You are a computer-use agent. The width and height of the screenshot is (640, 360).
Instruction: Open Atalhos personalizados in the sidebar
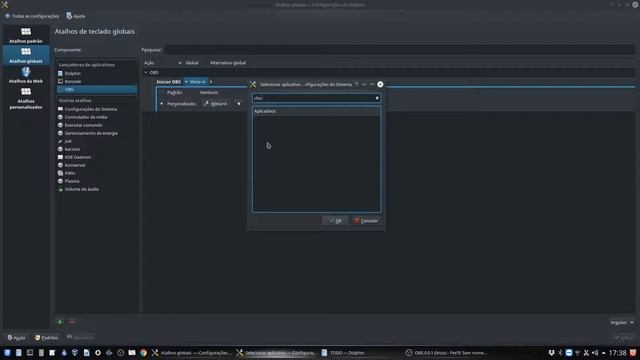[x=26, y=98]
